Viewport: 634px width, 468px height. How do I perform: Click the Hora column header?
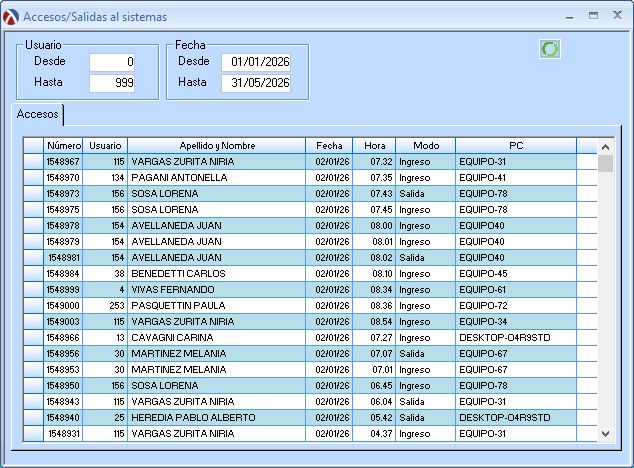(374, 146)
